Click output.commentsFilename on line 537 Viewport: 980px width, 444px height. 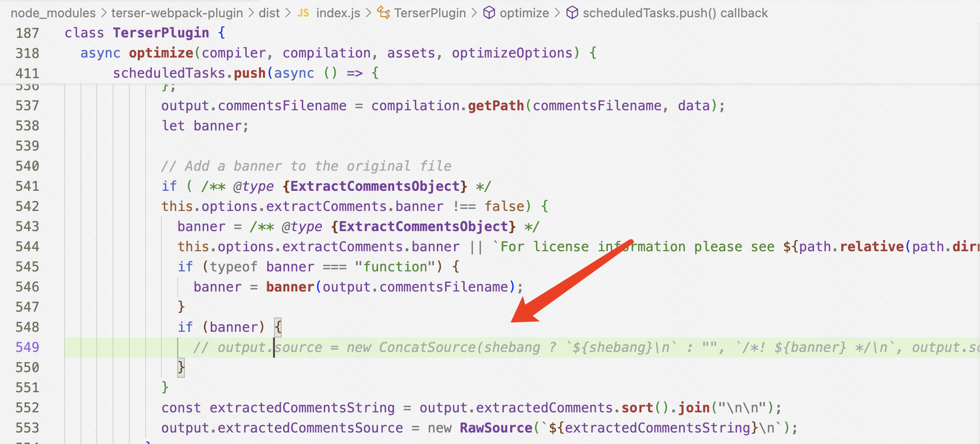(x=254, y=105)
